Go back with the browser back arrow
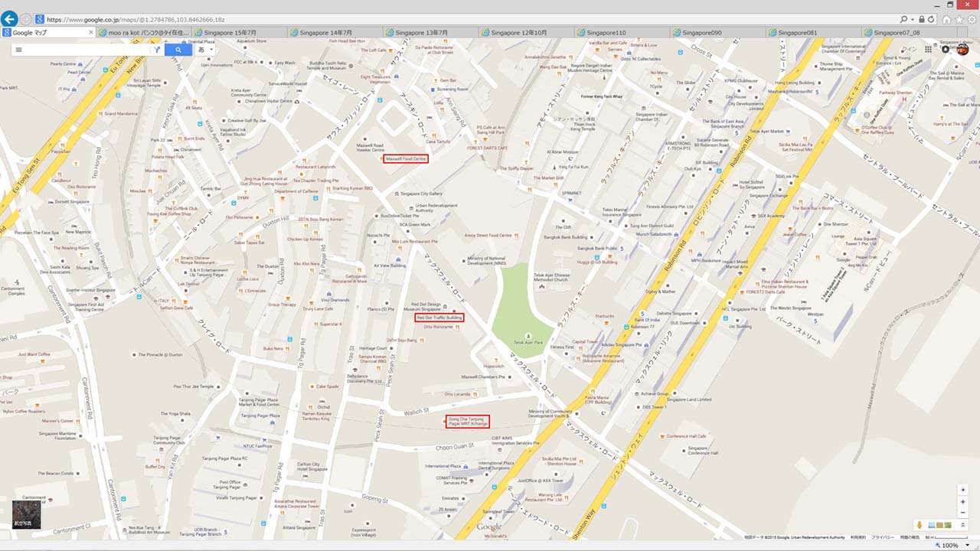The image size is (980, 551). point(10,18)
